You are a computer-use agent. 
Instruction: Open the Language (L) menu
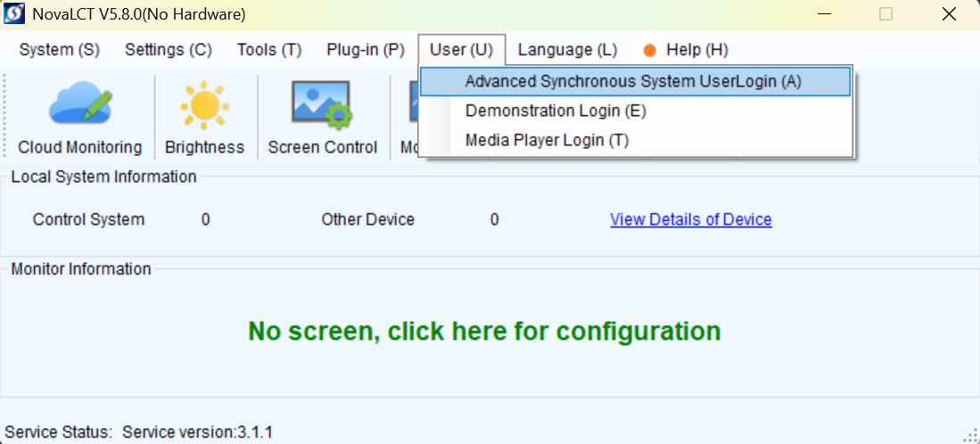(x=567, y=50)
